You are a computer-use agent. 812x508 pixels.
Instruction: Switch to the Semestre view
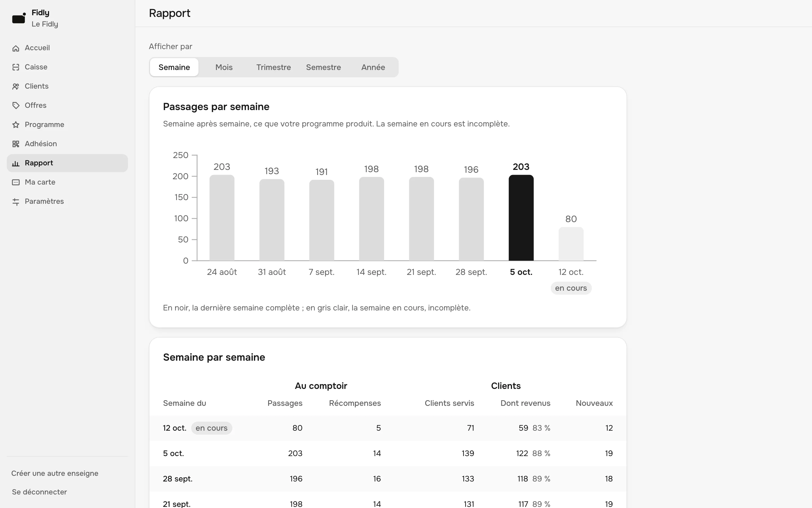pos(323,67)
